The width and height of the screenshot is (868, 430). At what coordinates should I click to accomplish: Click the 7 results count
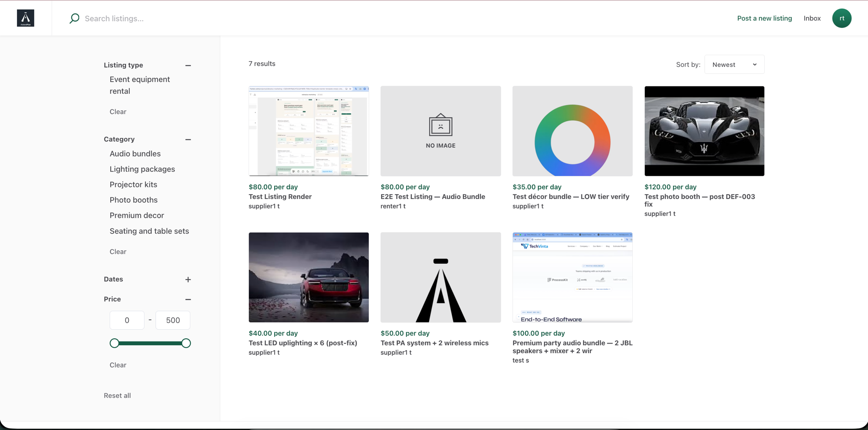tap(262, 63)
